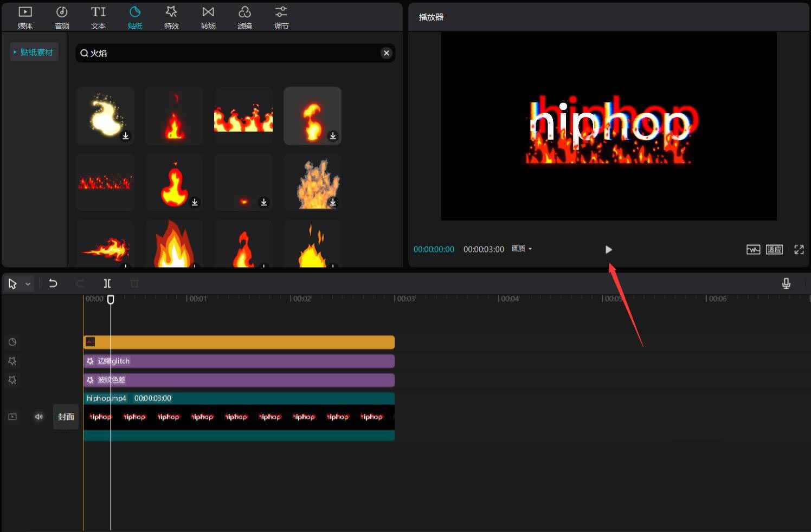This screenshot has width=811, height=532.
Task: Open the 画质 quality dropdown
Action: pyautogui.click(x=521, y=249)
